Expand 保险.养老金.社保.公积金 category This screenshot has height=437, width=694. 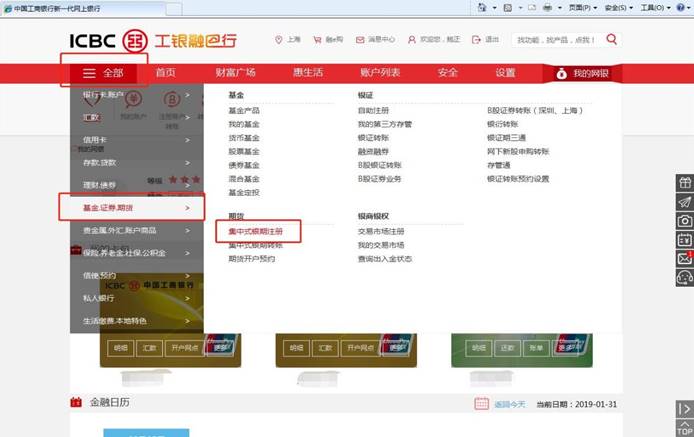pos(137,253)
